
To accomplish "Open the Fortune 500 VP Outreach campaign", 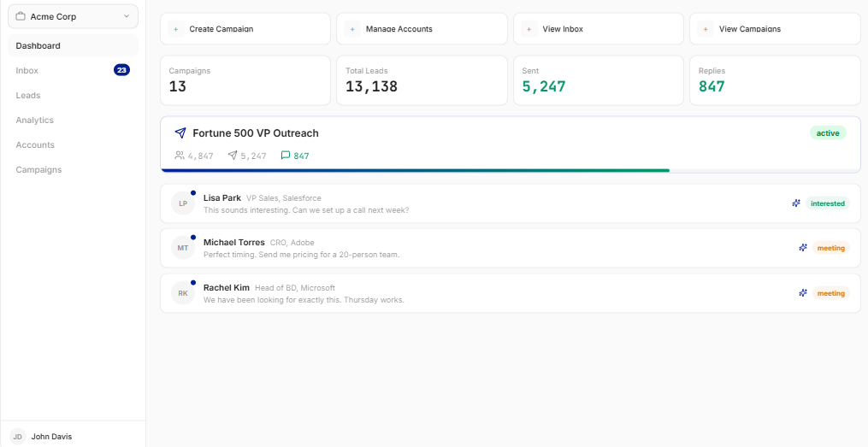I will [x=255, y=133].
